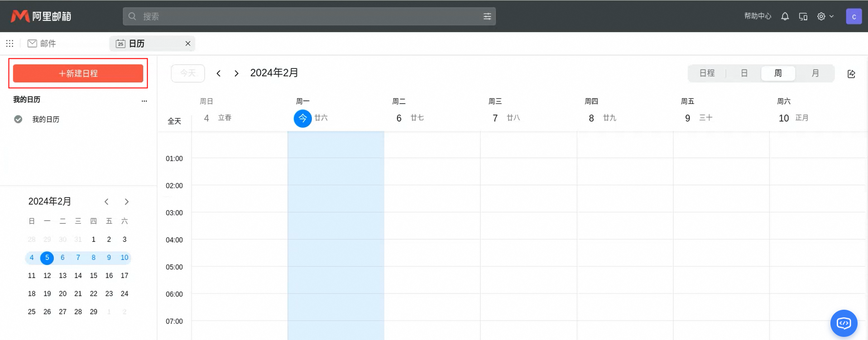Open the customer support chat bubble
Viewport: 868px width, 340px height.
click(844, 323)
